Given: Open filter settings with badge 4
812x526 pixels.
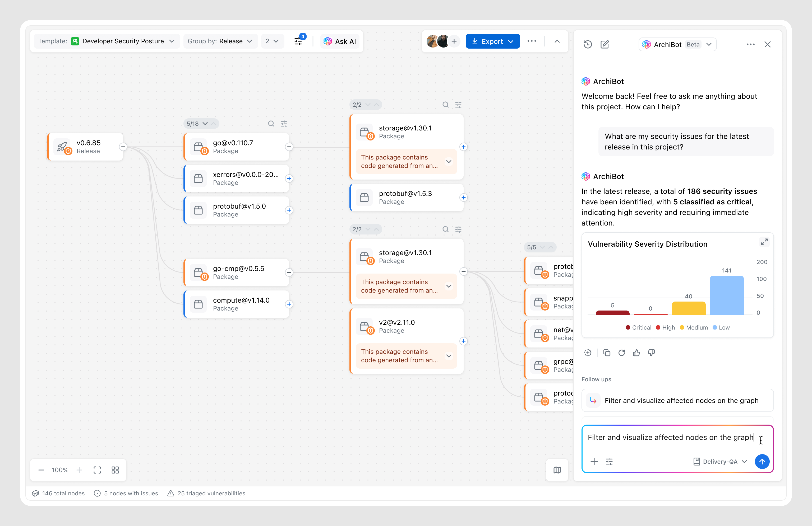Looking at the screenshot, I should (x=298, y=41).
